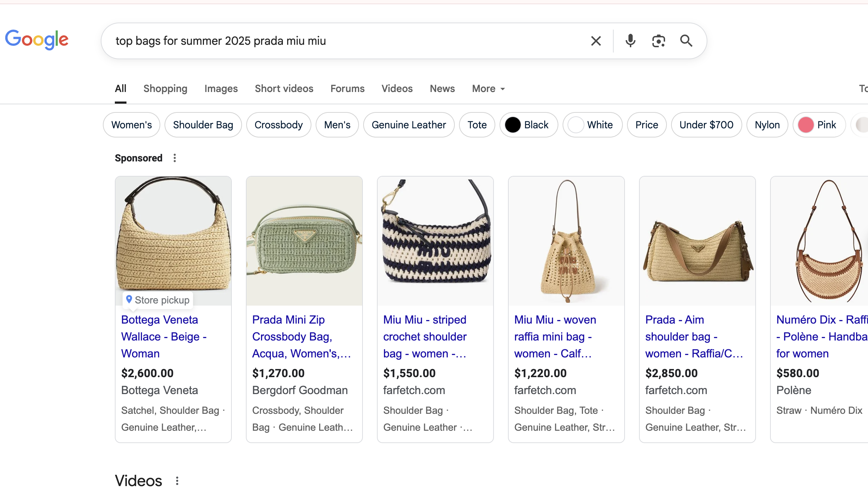Open the News tab
This screenshot has width=868, height=497.
pos(442,88)
